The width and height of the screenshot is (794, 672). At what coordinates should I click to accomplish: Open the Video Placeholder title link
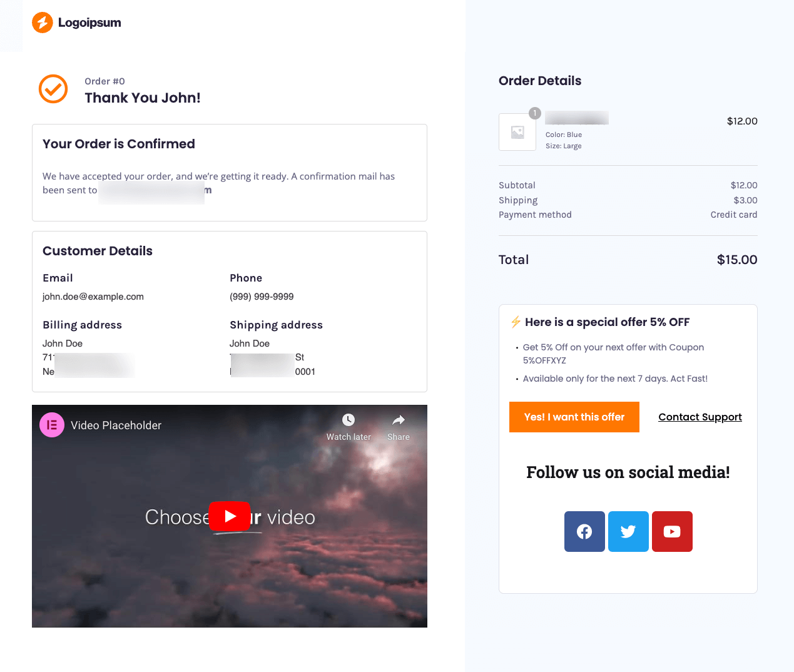tap(116, 425)
